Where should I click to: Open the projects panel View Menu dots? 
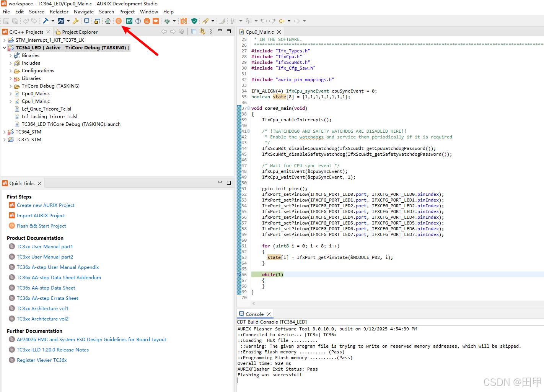(x=211, y=32)
